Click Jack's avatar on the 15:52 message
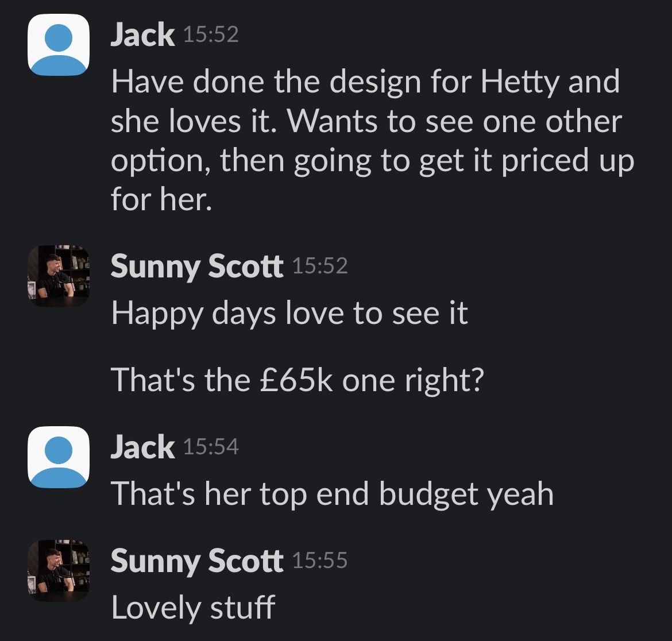 coord(58,45)
